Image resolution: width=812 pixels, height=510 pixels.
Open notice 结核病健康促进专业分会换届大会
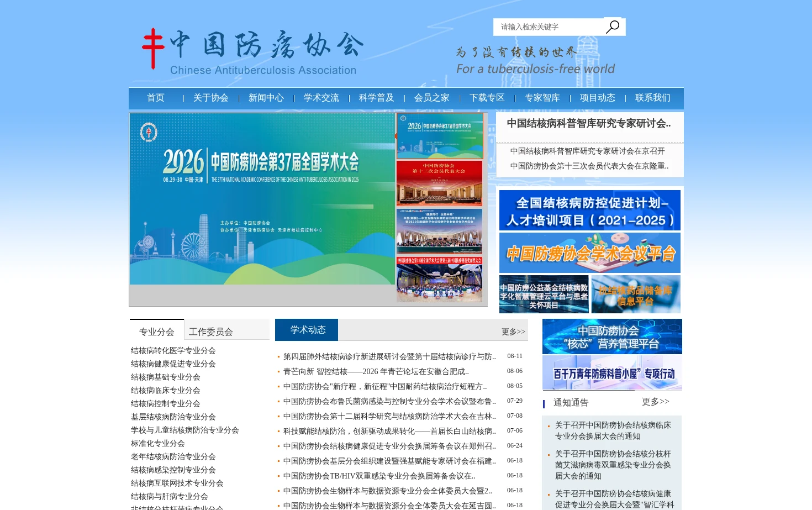614,499
